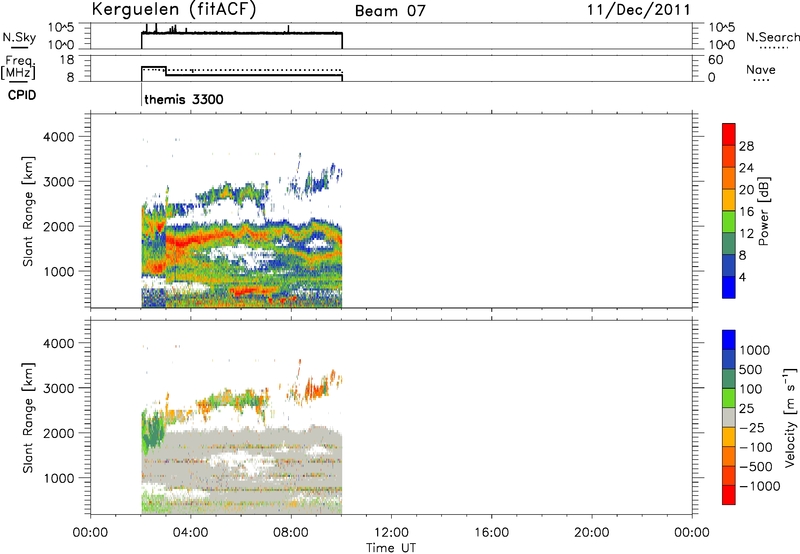This screenshot has height=554, width=800.
Task: Click the 'CPID' label
Action: pyautogui.click(x=22, y=95)
